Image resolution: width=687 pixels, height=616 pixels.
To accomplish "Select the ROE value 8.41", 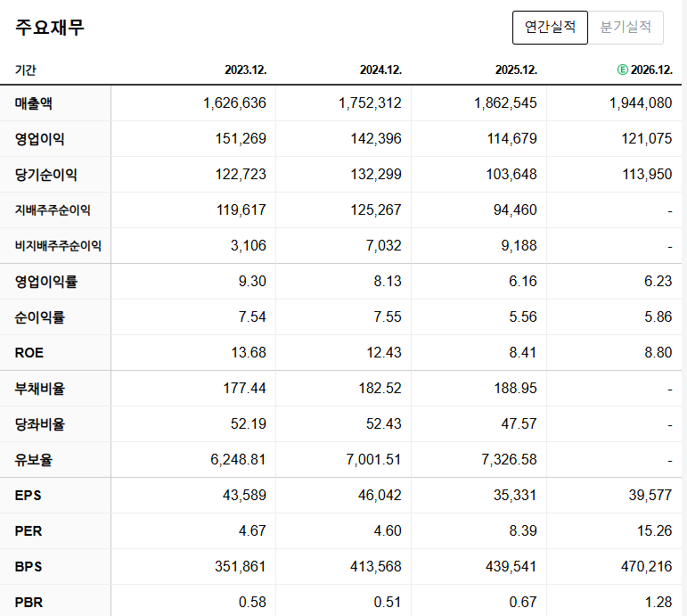I will (523, 352).
